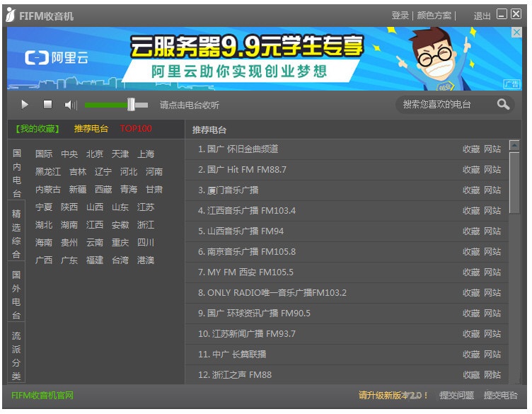Choose 国际 region
The image size is (532, 414).
pos(44,154)
